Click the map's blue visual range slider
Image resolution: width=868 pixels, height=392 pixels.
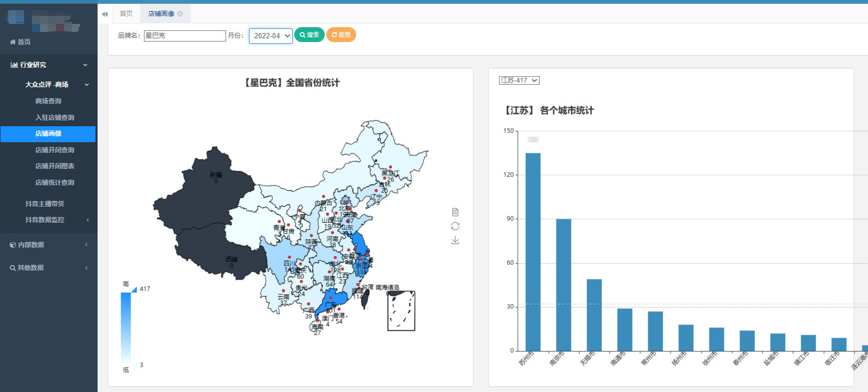coord(126,327)
